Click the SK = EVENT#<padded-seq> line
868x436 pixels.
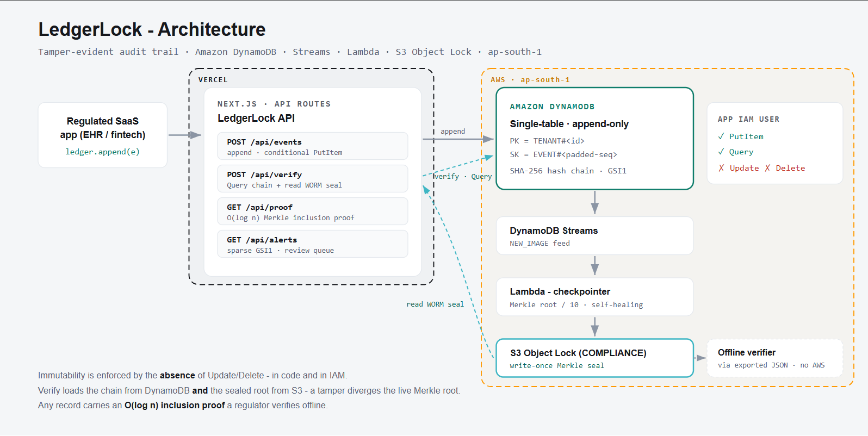pos(563,154)
